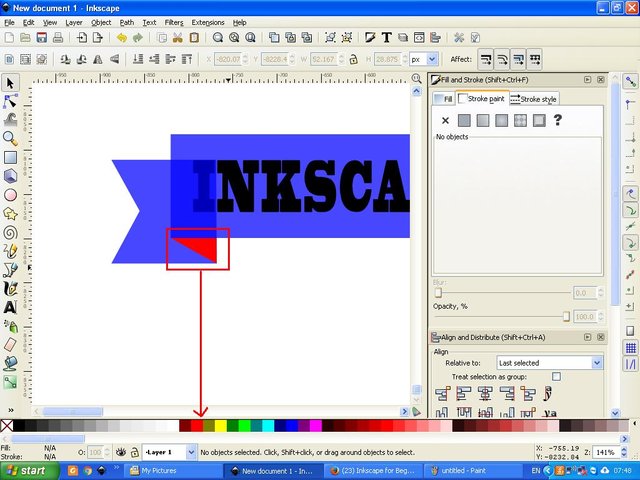Select the Text tool in toolbox

coord(10,307)
